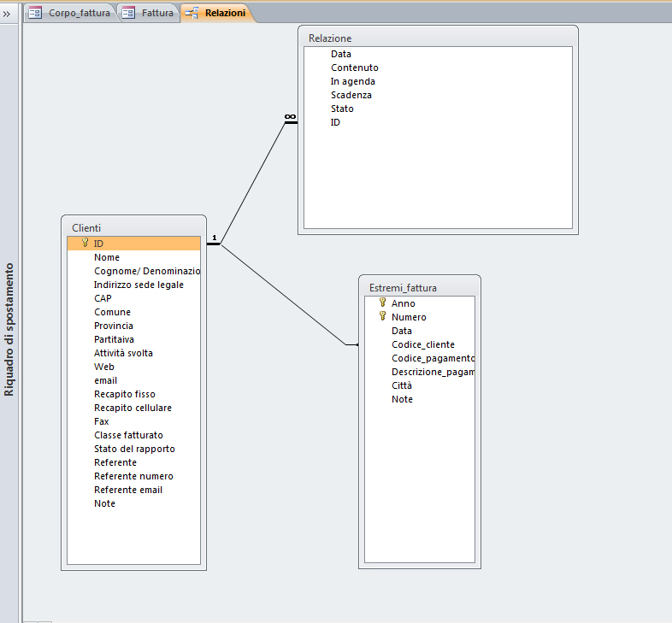672x623 pixels.
Task: Select the Recapito fisso field
Action: click(133, 394)
